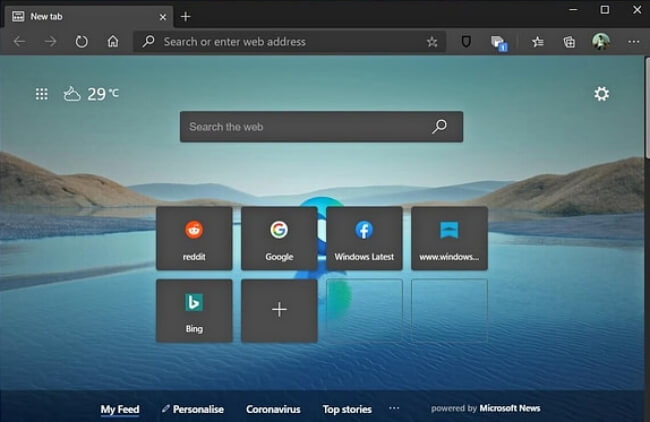Switch to My Feed tab
Image resolution: width=650 pixels, height=422 pixels.
pos(120,410)
